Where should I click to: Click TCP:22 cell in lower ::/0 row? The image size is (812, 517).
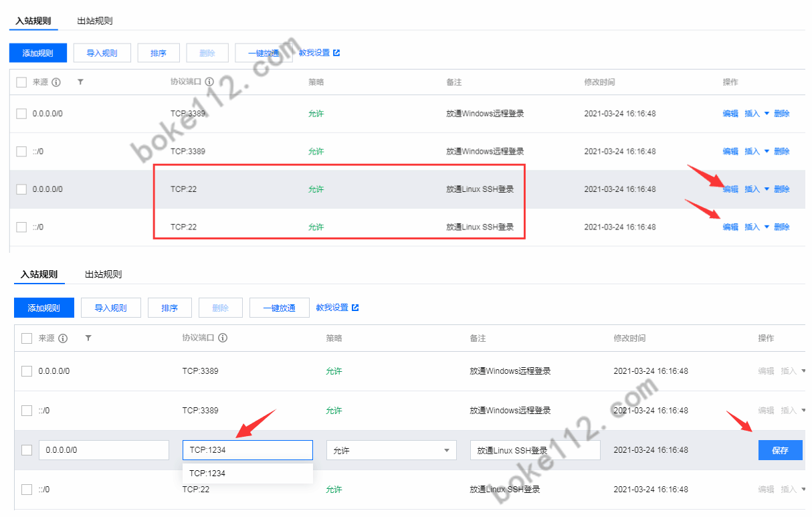click(x=196, y=490)
